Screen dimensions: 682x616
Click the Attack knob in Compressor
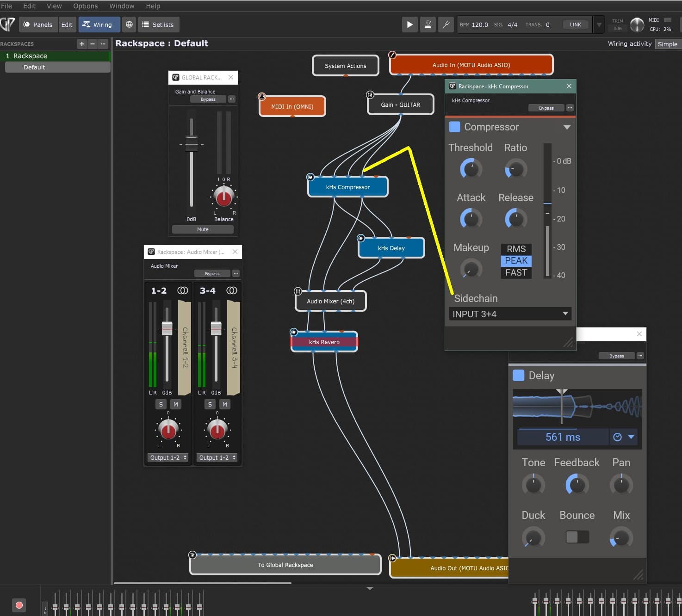(x=471, y=219)
